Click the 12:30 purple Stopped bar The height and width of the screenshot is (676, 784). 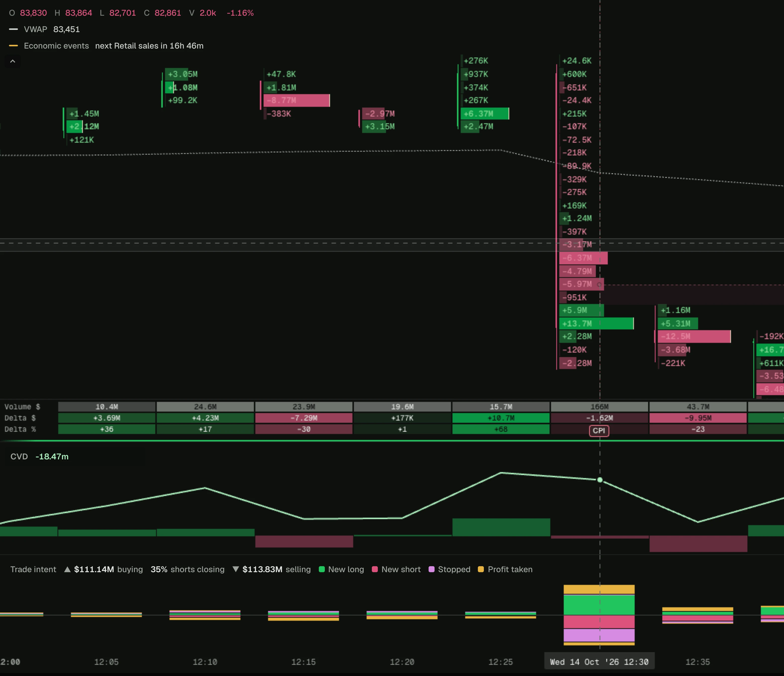[599, 635]
